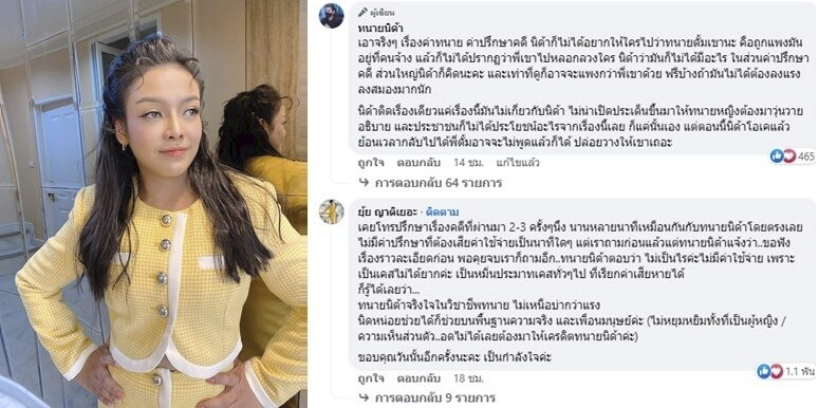Click the heart reaction icon beside 1.1 พัน
Screen dimensions: 816x420
tap(776, 371)
